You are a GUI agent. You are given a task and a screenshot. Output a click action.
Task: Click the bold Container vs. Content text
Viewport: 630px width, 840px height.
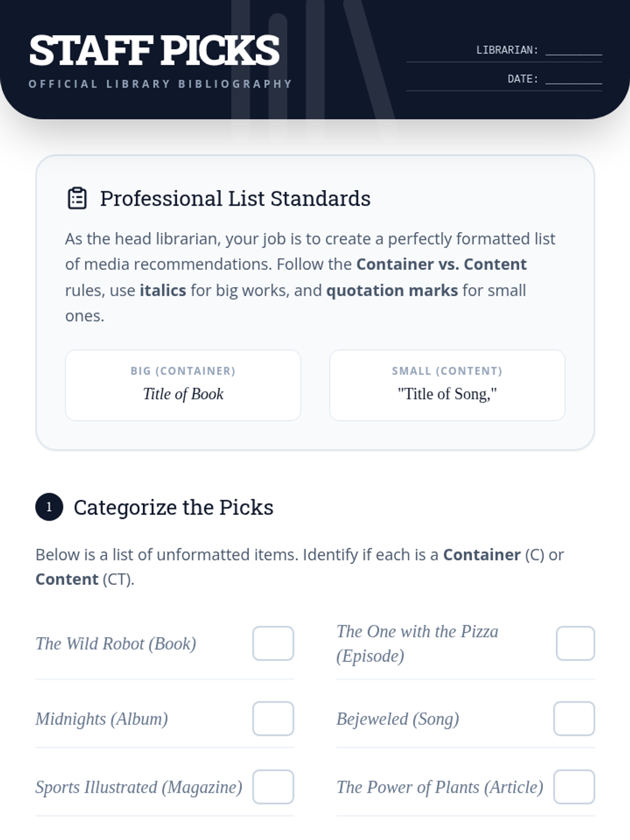click(441, 264)
